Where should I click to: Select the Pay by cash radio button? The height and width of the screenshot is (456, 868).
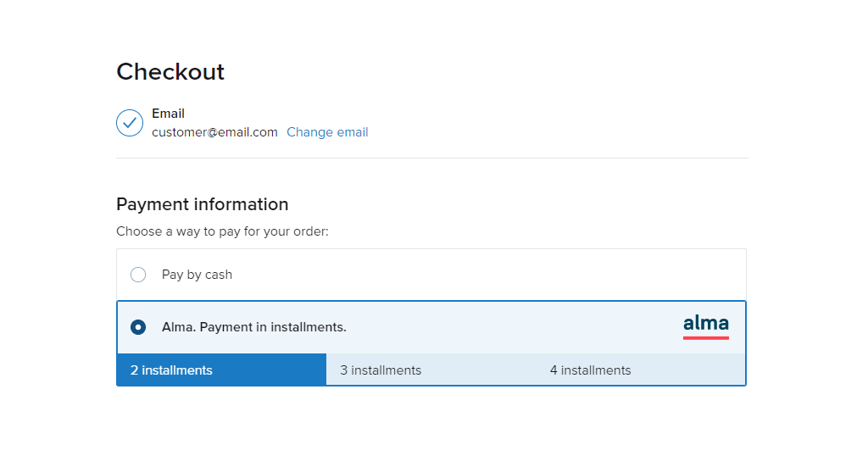pos(138,275)
